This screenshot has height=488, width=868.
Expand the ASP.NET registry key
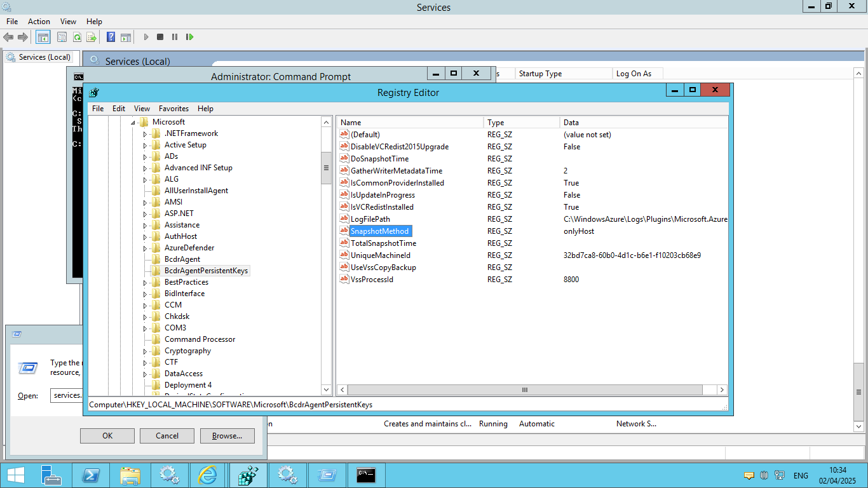pyautogui.click(x=146, y=213)
